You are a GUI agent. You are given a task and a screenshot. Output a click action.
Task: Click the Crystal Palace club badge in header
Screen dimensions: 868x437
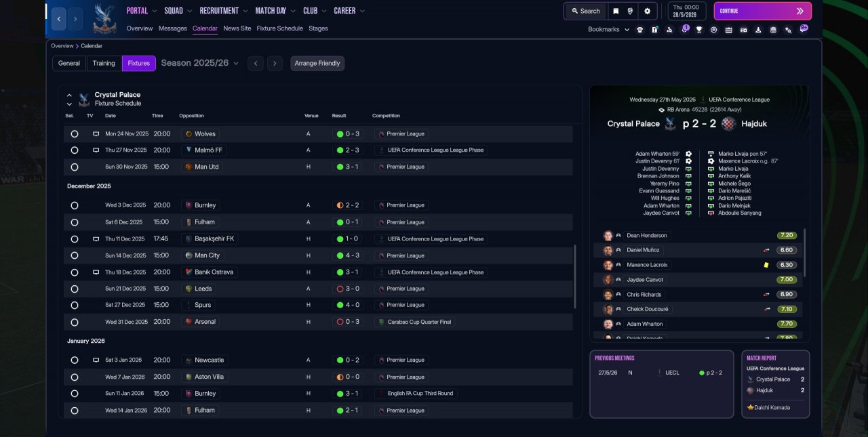pyautogui.click(x=104, y=18)
